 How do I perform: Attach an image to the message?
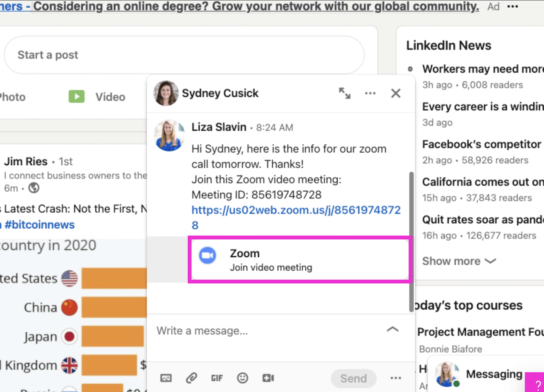[x=166, y=378]
